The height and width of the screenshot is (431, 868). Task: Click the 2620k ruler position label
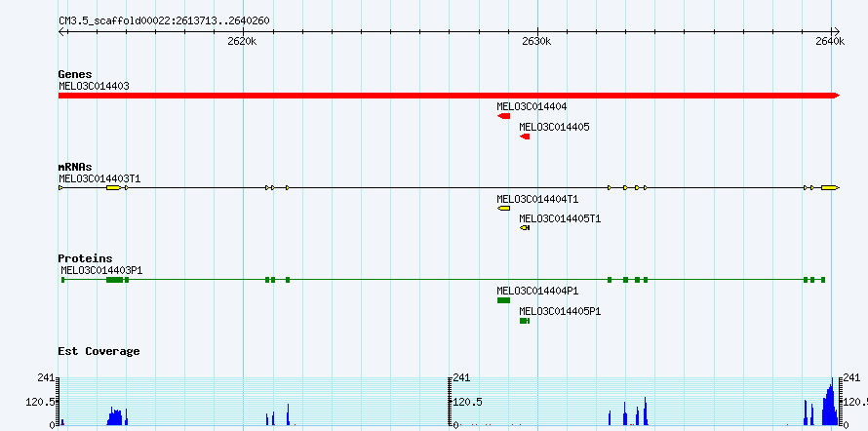click(x=243, y=42)
